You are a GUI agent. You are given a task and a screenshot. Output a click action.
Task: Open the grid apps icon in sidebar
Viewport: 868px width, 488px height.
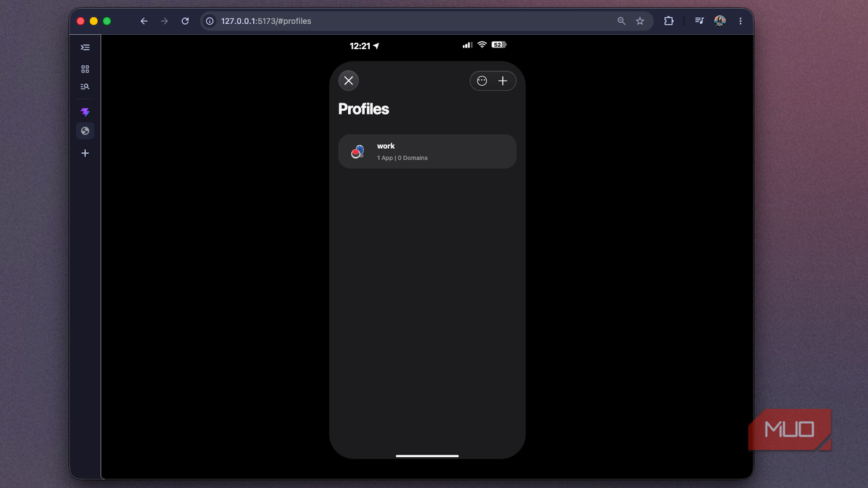point(85,69)
